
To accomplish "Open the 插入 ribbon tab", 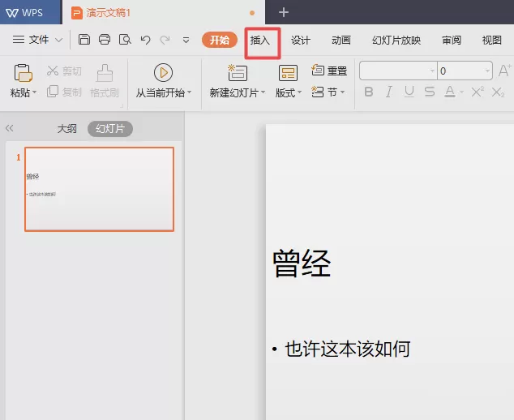I will (260, 41).
